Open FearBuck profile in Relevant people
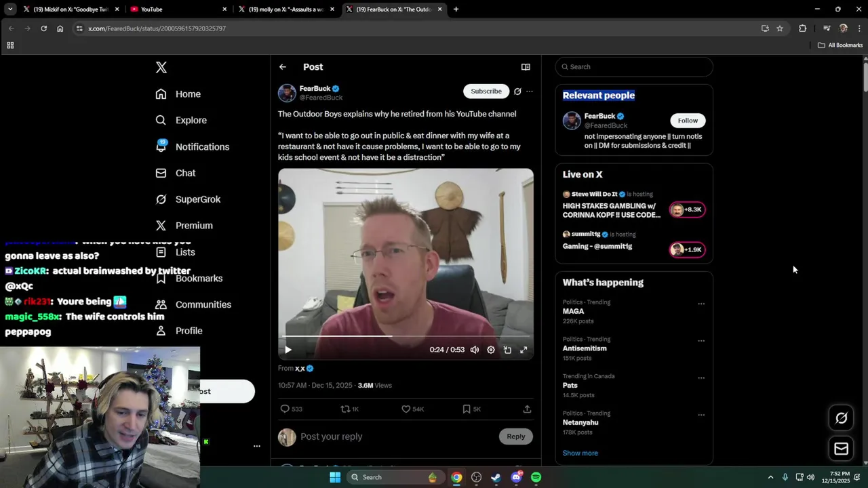The width and height of the screenshot is (868, 488). [599, 117]
